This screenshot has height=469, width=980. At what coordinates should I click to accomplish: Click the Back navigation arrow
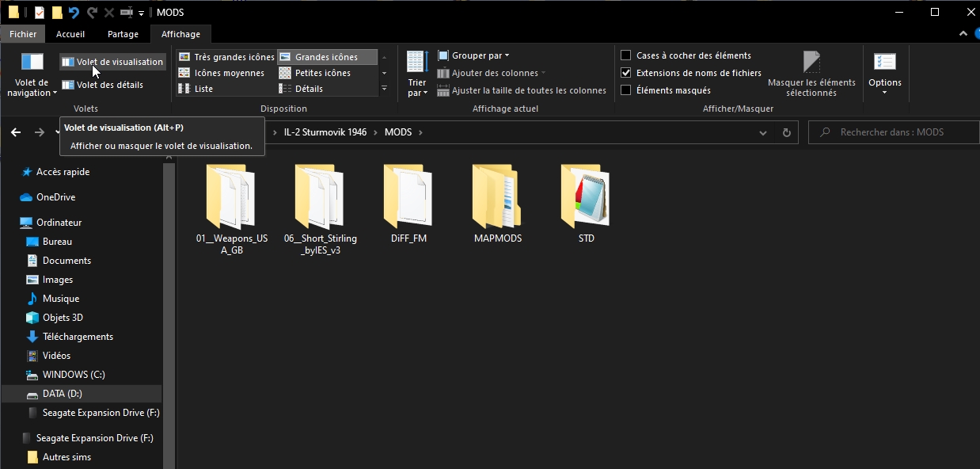coord(16,132)
